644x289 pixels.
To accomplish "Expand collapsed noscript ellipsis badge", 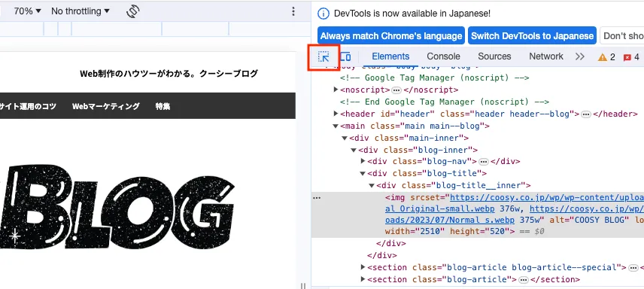I will [x=396, y=90].
